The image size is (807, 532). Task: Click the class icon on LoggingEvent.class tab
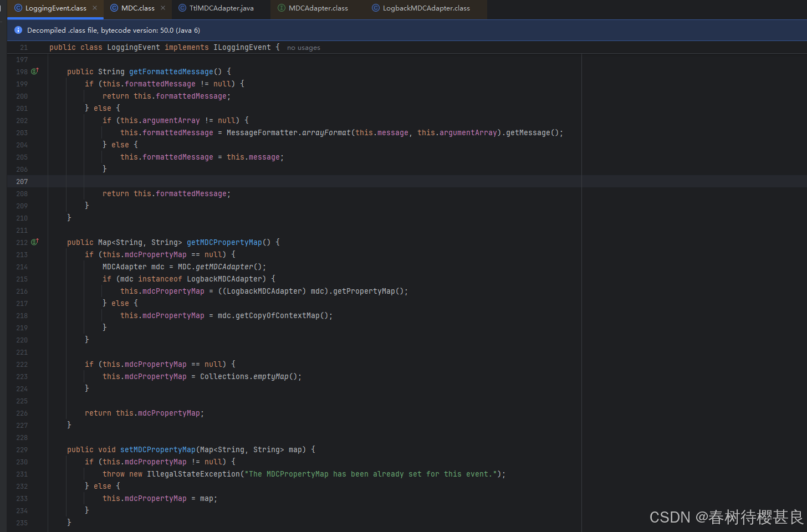pyautogui.click(x=18, y=8)
